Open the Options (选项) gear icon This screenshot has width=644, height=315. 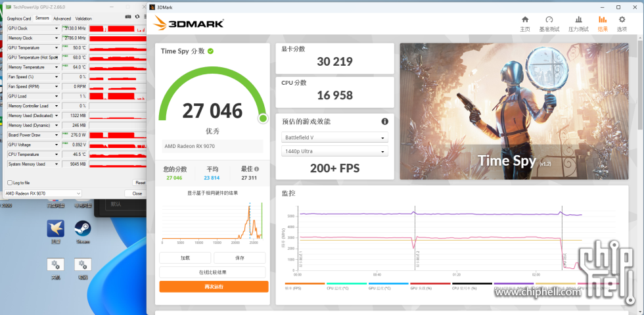[x=622, y=20]
